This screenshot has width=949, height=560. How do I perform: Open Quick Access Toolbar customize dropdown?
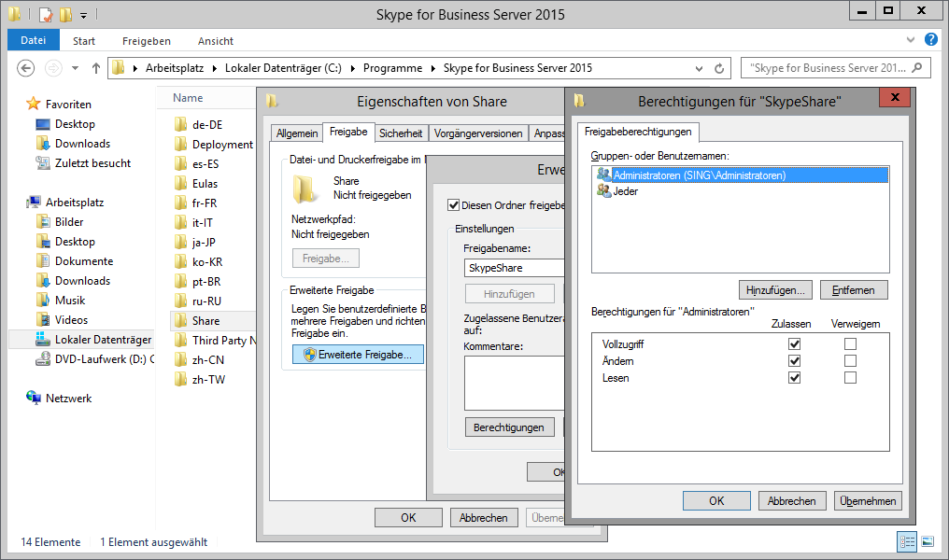point(83,15)
